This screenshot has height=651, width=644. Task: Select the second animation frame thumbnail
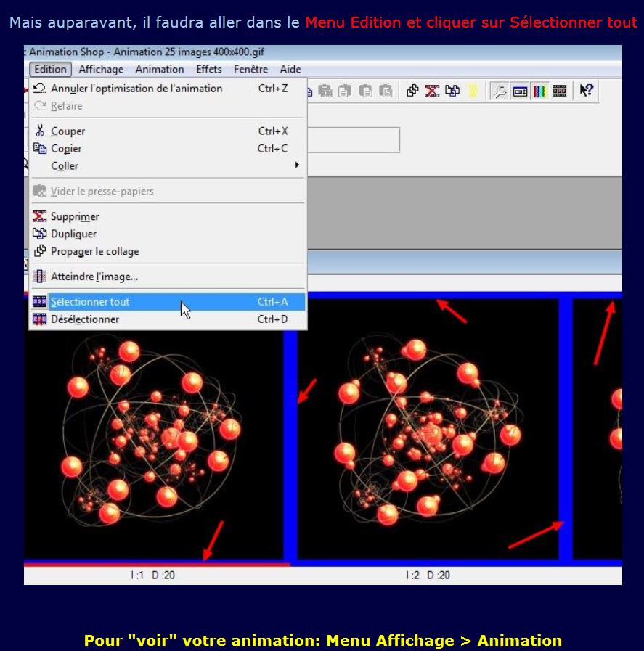click(x=428, y=428)
